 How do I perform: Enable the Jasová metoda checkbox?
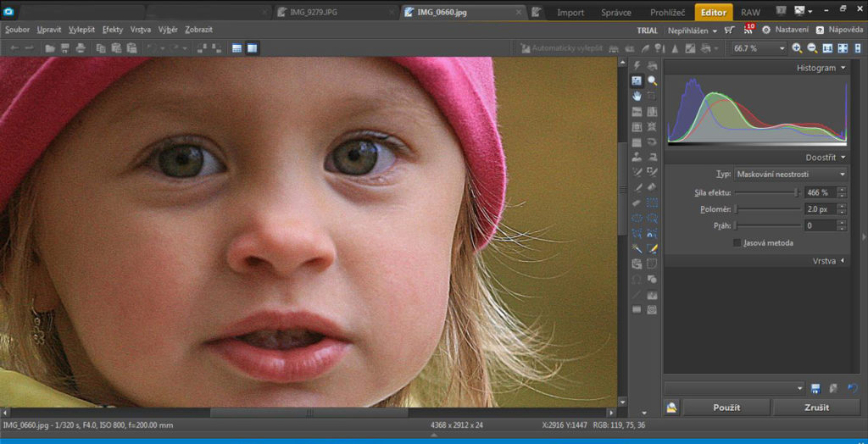737,243
